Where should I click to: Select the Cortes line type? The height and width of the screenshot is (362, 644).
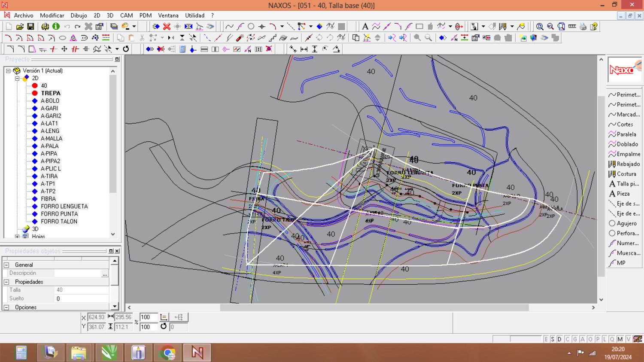tap(621, 125)
